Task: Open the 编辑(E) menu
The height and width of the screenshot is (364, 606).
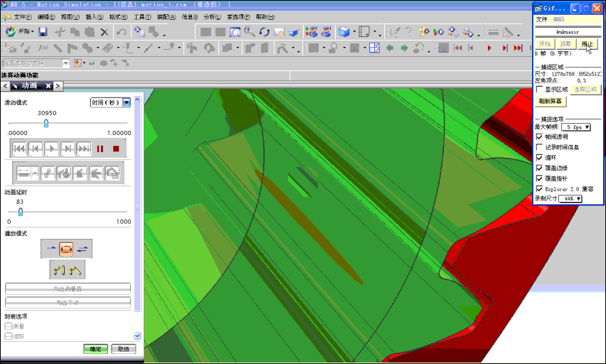Action: pyautogui.click(x=46, y=17)
